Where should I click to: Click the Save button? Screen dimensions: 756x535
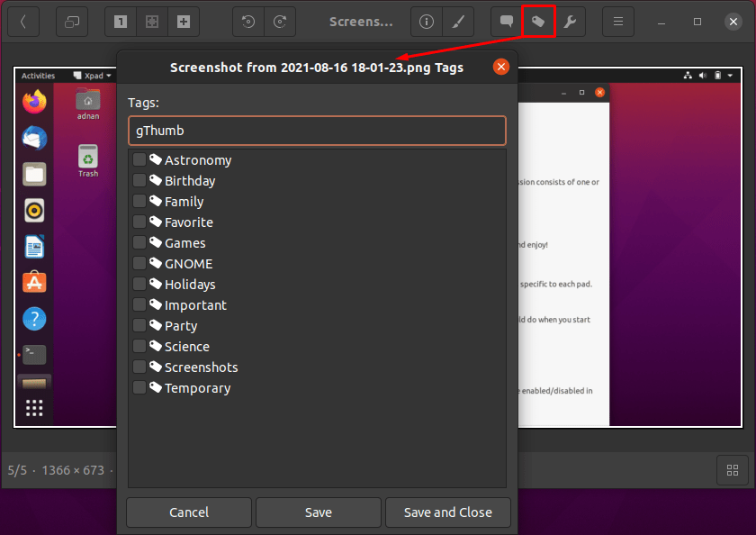click(319, 512)
